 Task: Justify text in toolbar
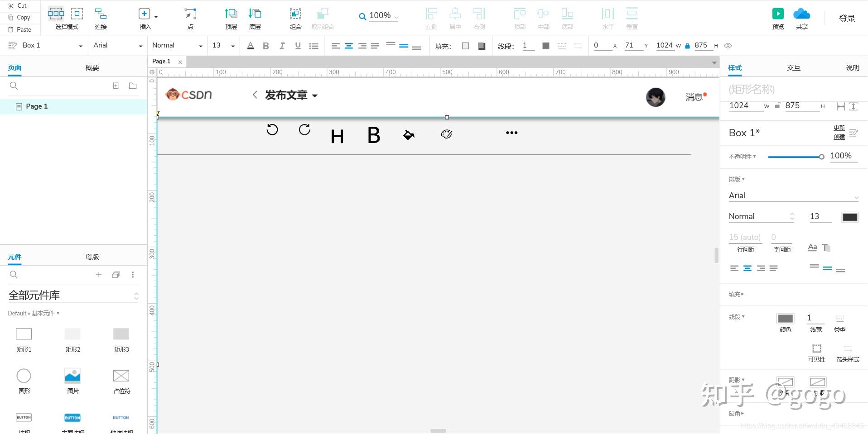click(375, 46)
